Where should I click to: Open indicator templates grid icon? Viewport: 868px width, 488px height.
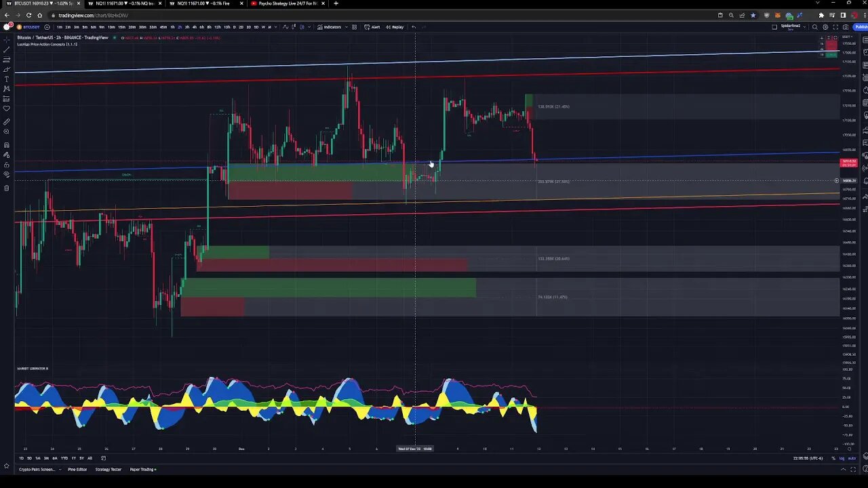tap(354, 27)
